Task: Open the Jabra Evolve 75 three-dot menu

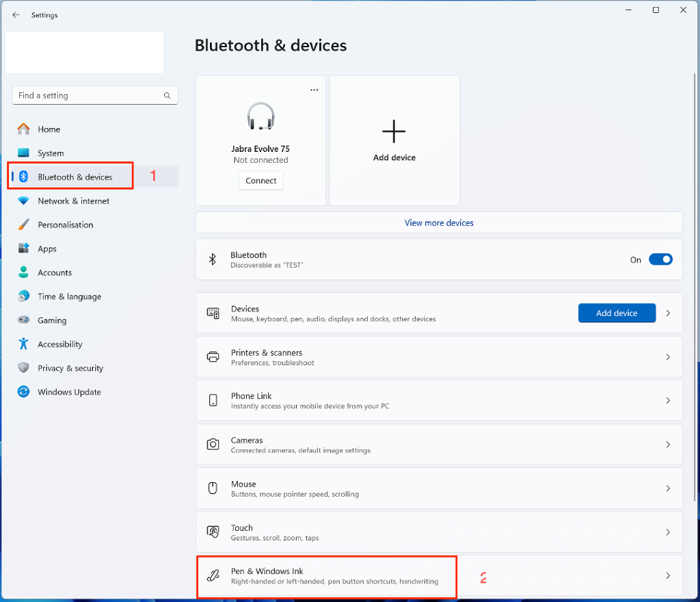Action: pyautogui.click(x=314, y=90)
